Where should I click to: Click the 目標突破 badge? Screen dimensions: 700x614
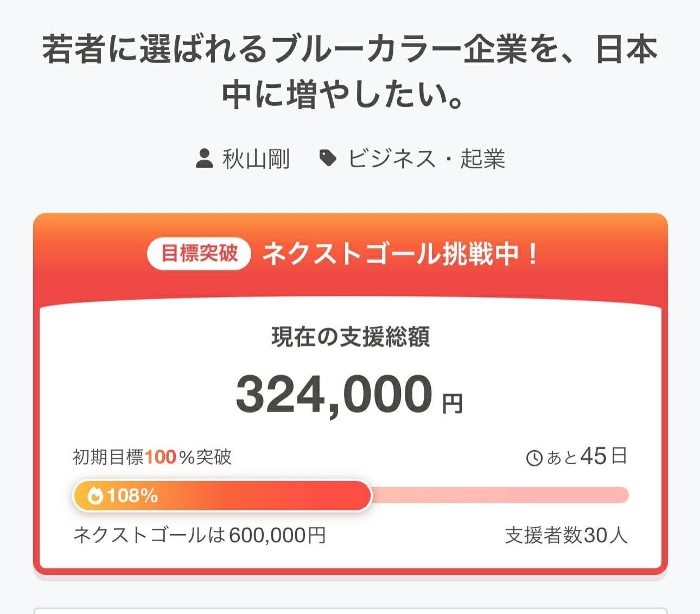[199, 254]
